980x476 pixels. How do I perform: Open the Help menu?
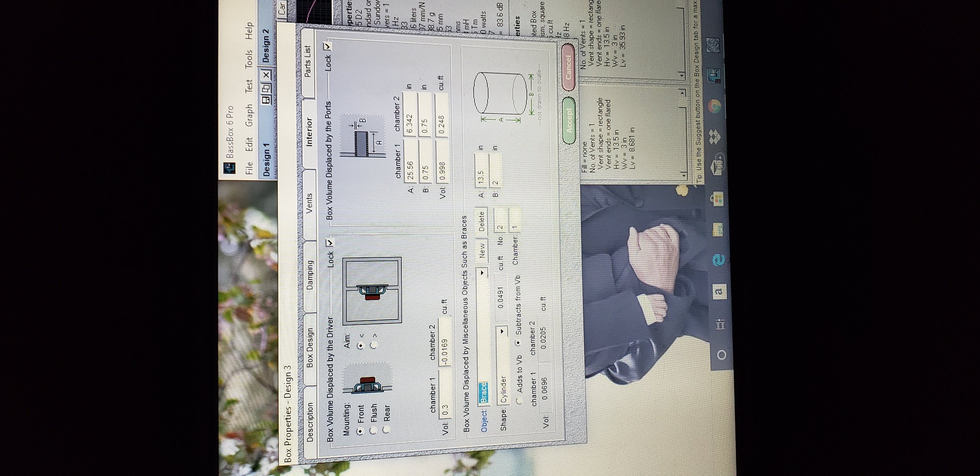(249, 31)
